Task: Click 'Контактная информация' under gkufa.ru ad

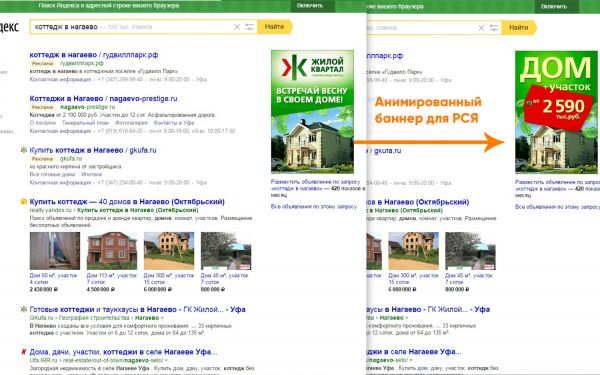Action: [x=60, y=183]
